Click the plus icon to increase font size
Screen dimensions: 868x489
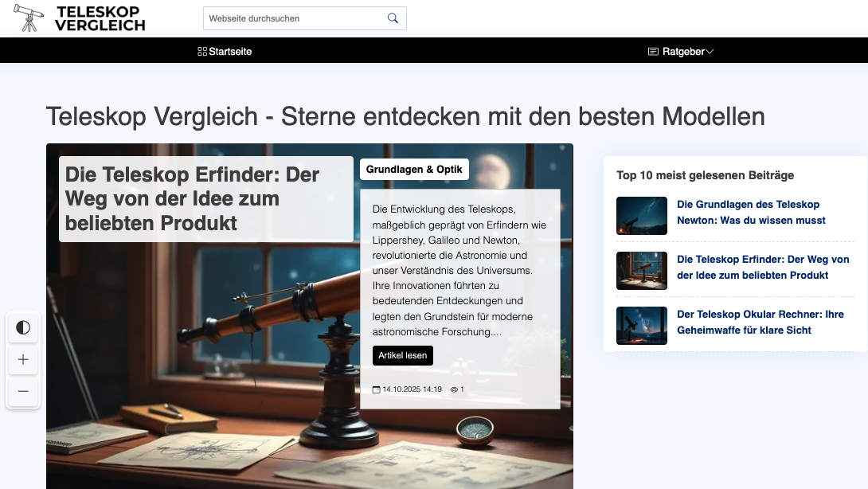pyautogui.click(x=23, y=359)
